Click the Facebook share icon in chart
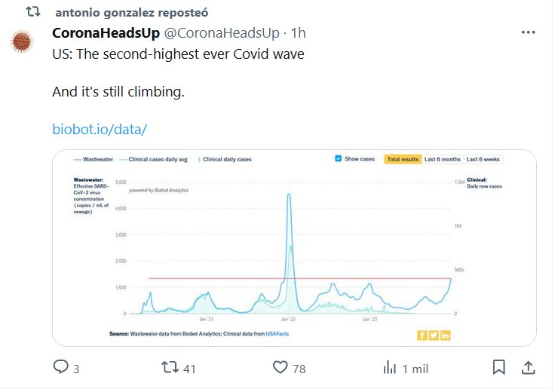Image resolution: width=555 pixels, height=392 pixels. point(422,335)
